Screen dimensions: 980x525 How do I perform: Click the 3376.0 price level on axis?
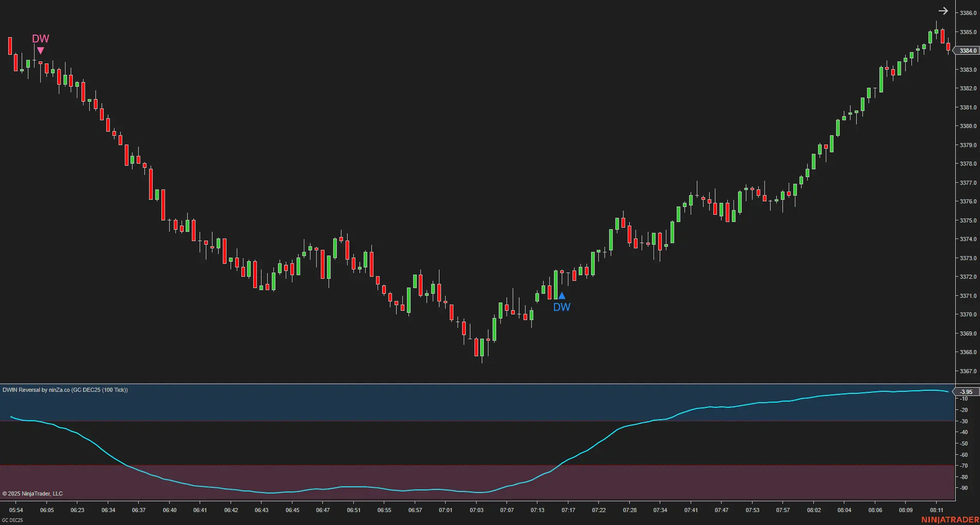[968, 201]
